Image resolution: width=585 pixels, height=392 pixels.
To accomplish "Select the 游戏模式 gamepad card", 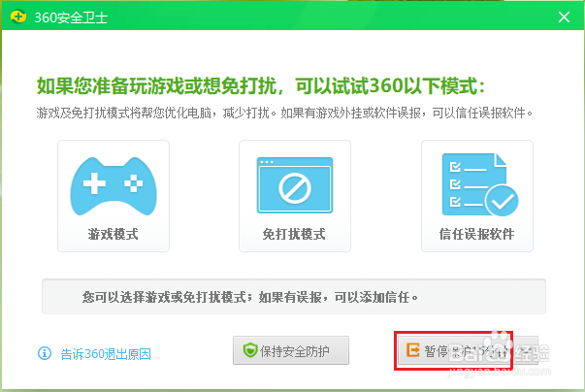I will [x=114, y=196].
